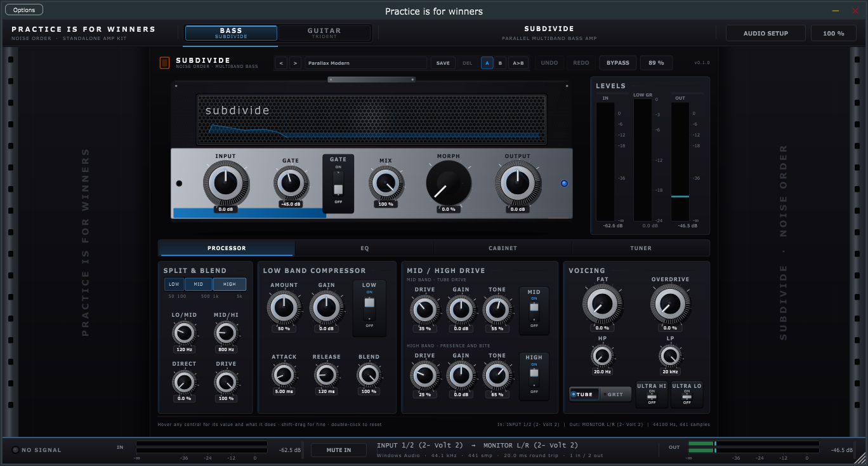Click the MUTE IN button
868x466 pixels.
click(339, 450)
